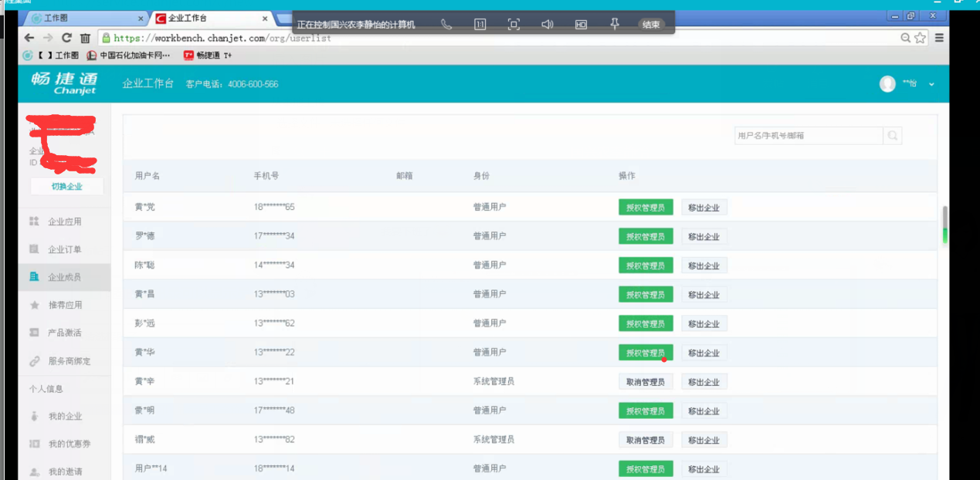Open 工作圈 bookmark in bookmarks bar
The width and height of the screenshot is (980, 480).
click(x=51, y=56)
